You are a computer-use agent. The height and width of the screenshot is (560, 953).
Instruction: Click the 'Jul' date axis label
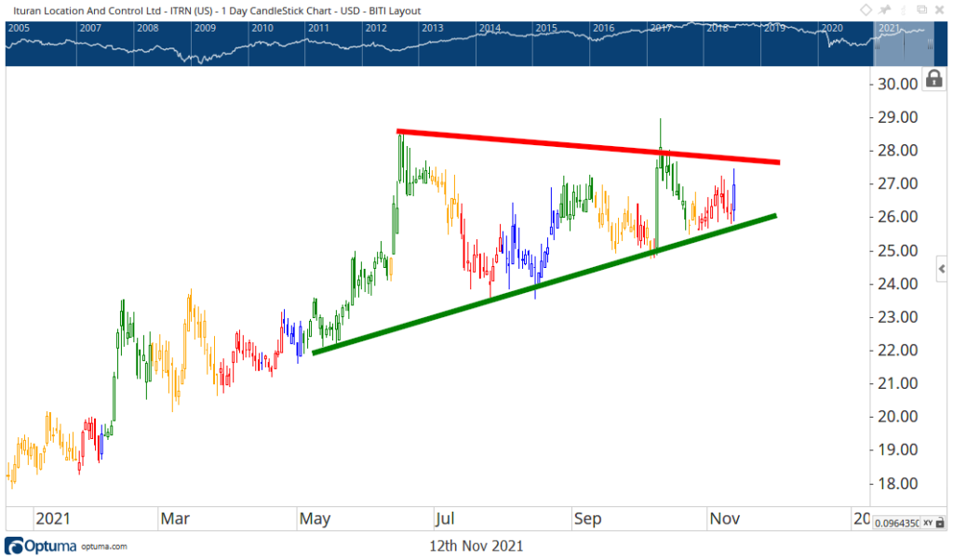tap(445, 519)
